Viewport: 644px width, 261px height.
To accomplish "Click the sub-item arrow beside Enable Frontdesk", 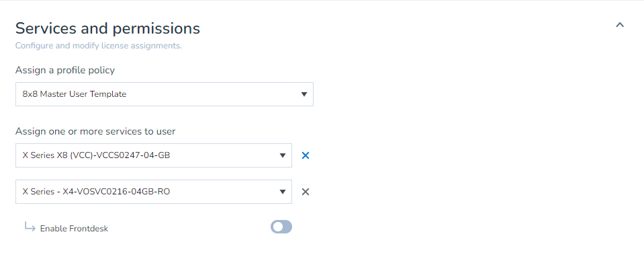I will point(30,227).
